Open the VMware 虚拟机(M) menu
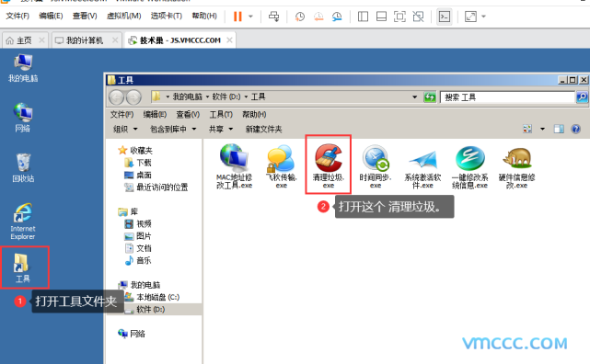Screen dimensions: 590x364 pyautogui.click(x=123, y=16)
